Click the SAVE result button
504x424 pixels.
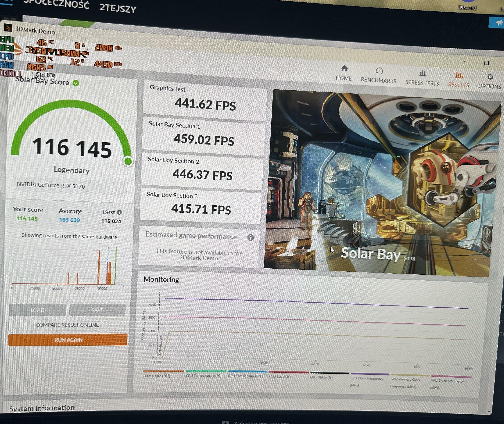coord(97,310)
